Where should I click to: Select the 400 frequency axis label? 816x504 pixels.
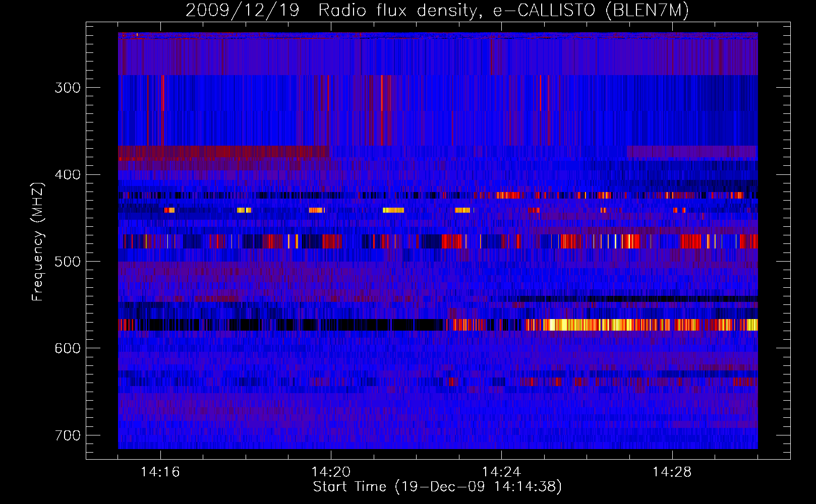pos(67,175)
